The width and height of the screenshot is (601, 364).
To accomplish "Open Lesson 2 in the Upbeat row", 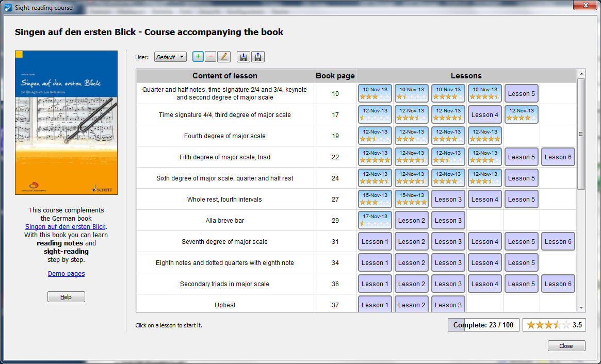I will (x=412, y=305).
